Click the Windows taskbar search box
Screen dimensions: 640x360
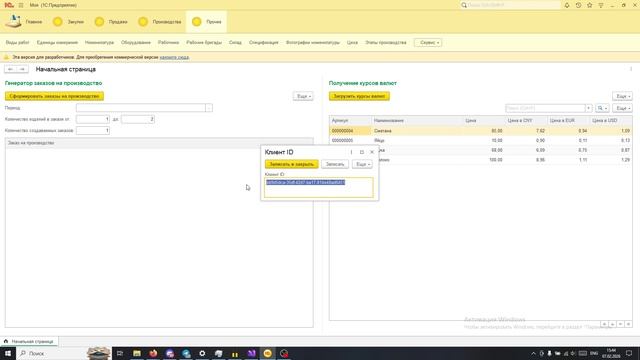pyautogui.click(x=63, y=353)
